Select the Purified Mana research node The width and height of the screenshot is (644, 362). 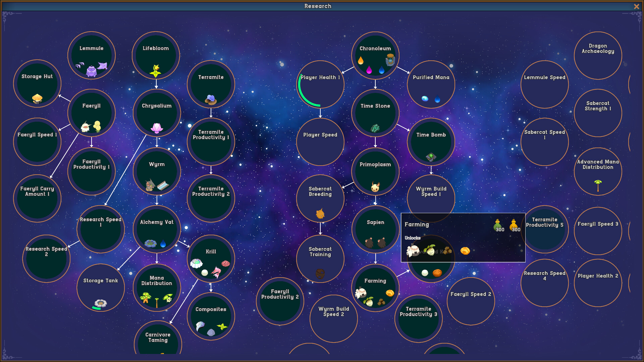[431, 83]
